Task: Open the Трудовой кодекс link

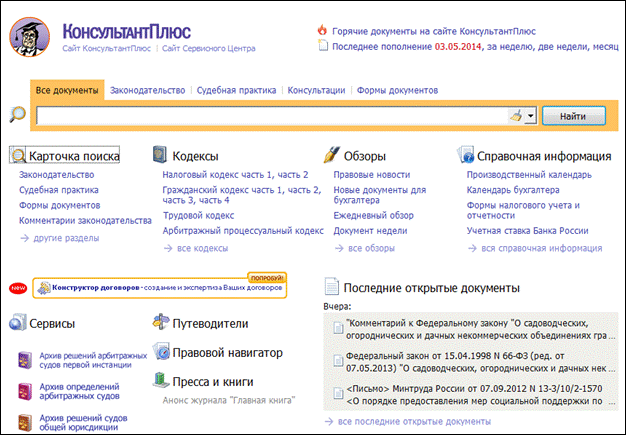Action: [198, 216]
